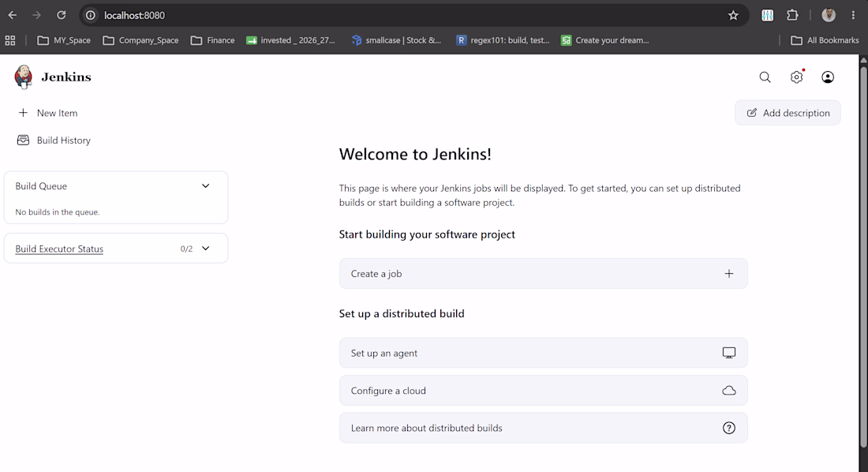Open Manage Jenkins gear icon
The width and height of the screenshot is (868, 472).
(797, 77)
